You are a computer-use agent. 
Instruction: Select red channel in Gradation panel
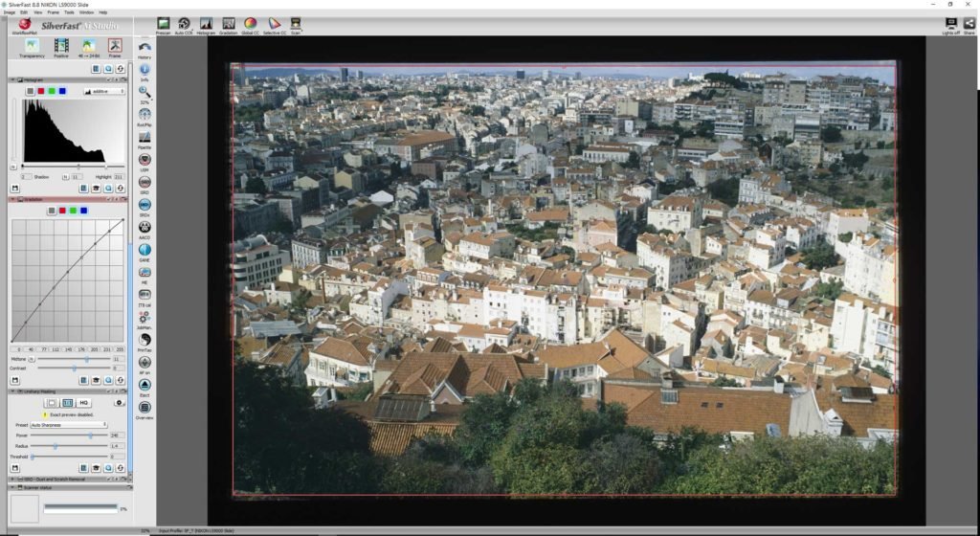[x=62, y=211]
